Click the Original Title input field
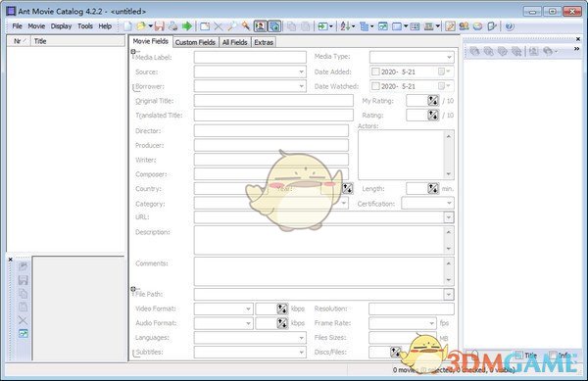The image size is (588, 381). point(273,101)
